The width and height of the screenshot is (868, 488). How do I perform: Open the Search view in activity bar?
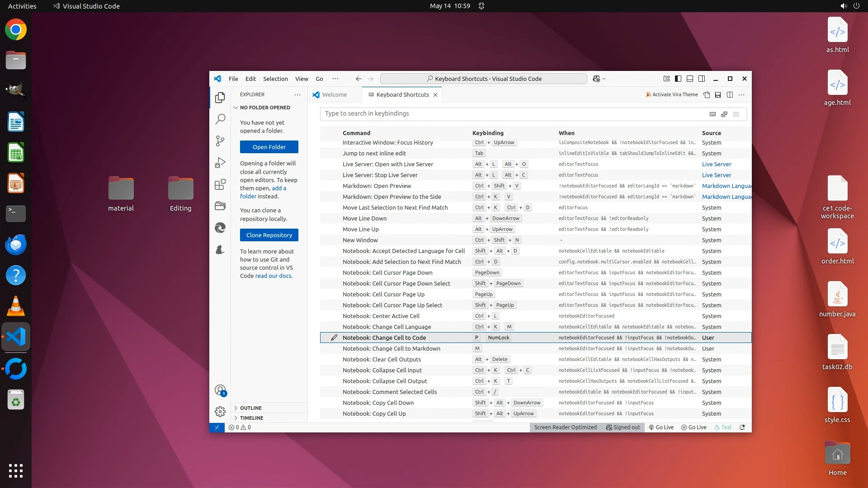220,119
